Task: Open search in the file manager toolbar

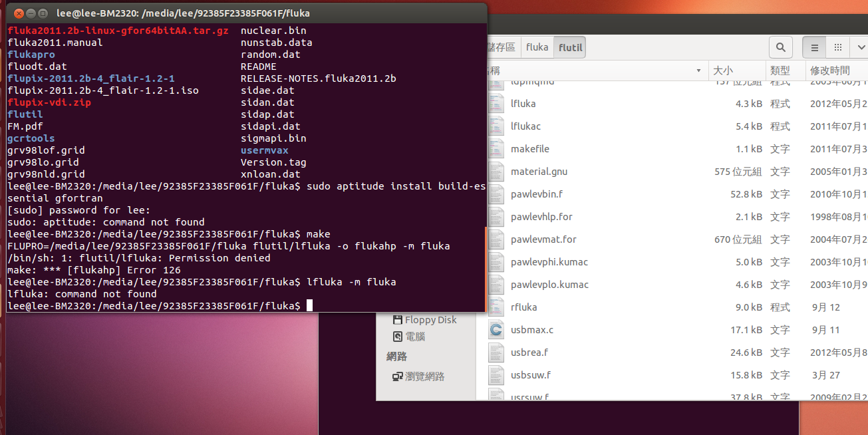Action: 781,47
